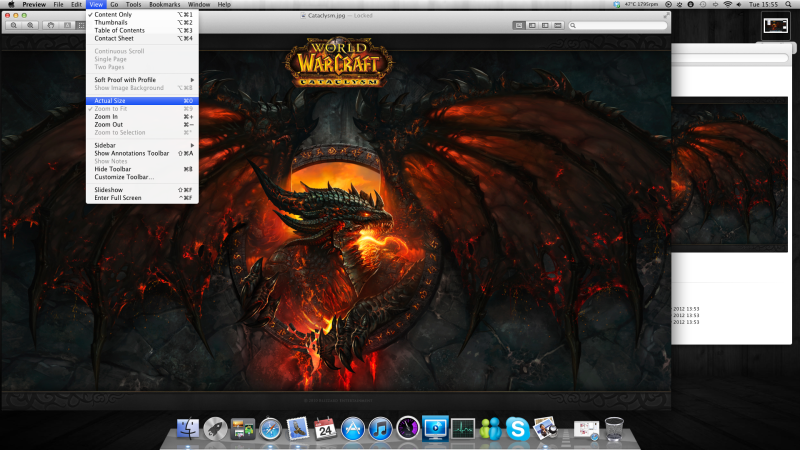Start Slideshow from View menu

click(x=142, y=190)
